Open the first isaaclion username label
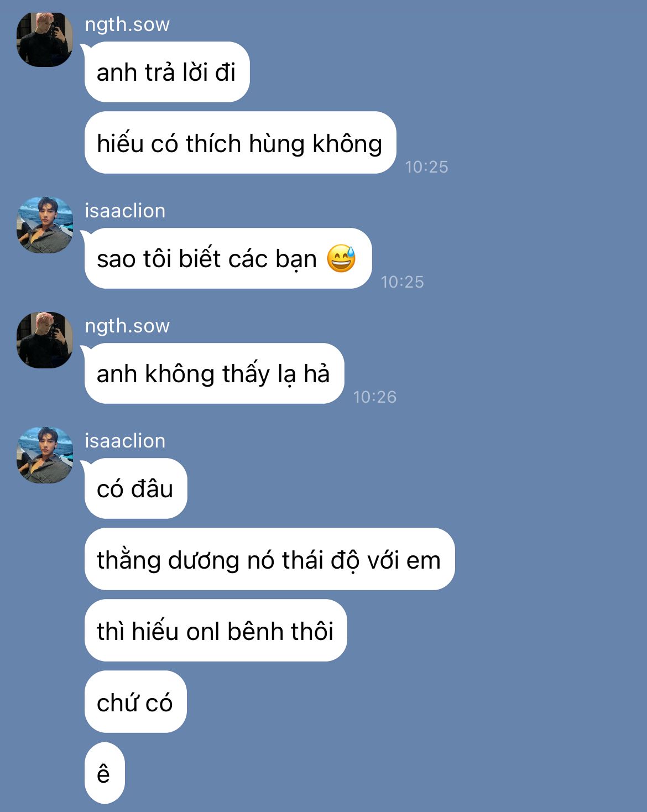647x812 pixels. click(125, 211)
